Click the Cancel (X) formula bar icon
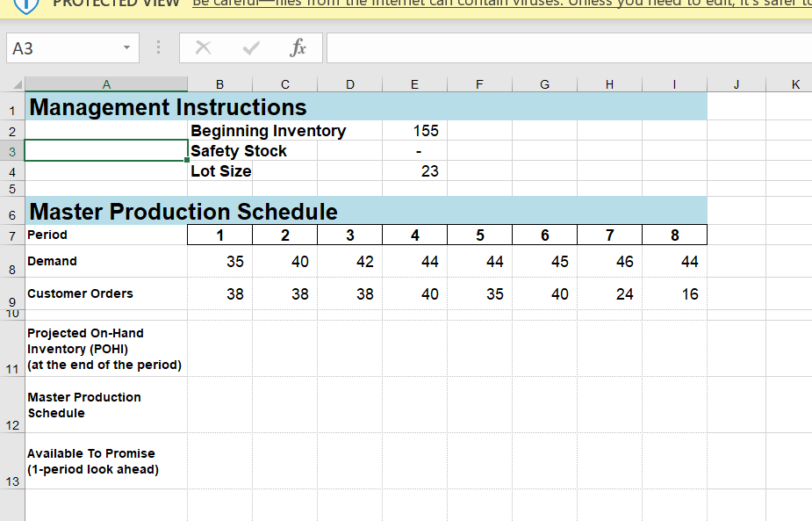The height and width of the screenshot is (521, 812). tap(203, 47)
